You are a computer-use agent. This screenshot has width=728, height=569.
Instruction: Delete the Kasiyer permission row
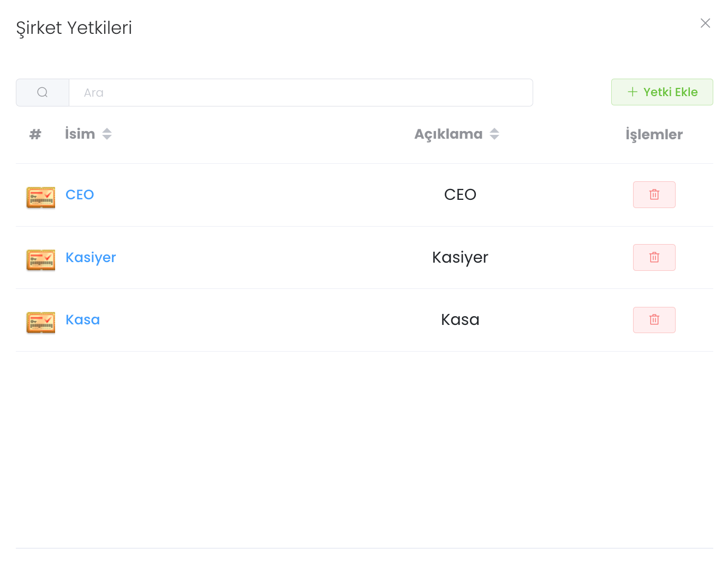654,257
